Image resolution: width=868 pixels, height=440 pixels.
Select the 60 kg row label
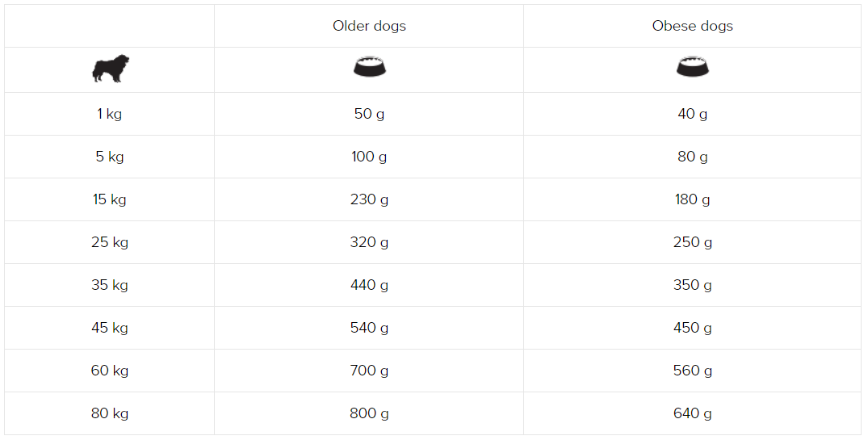[110, 371]
